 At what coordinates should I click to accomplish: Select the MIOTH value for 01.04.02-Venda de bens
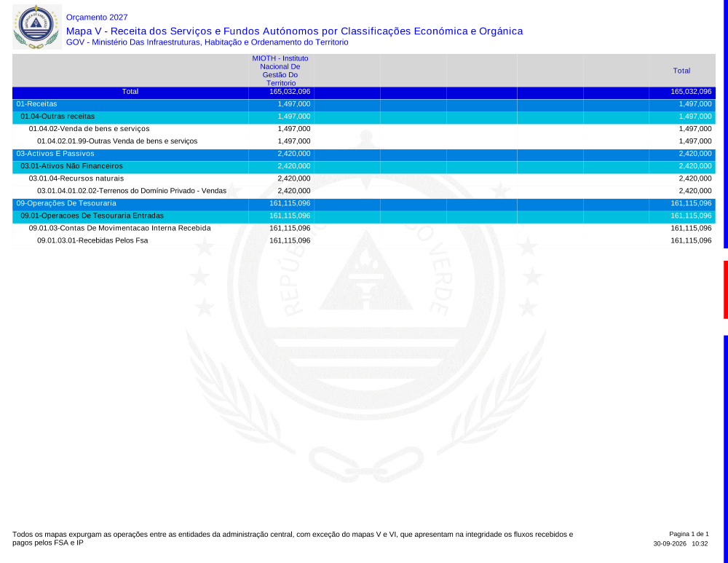click(294, 129)
